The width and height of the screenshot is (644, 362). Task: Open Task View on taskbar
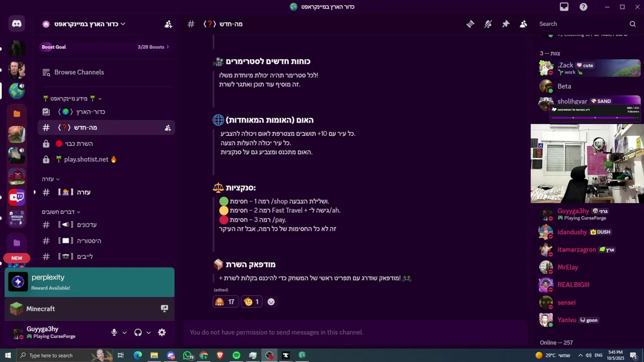(x=121, y=355)
